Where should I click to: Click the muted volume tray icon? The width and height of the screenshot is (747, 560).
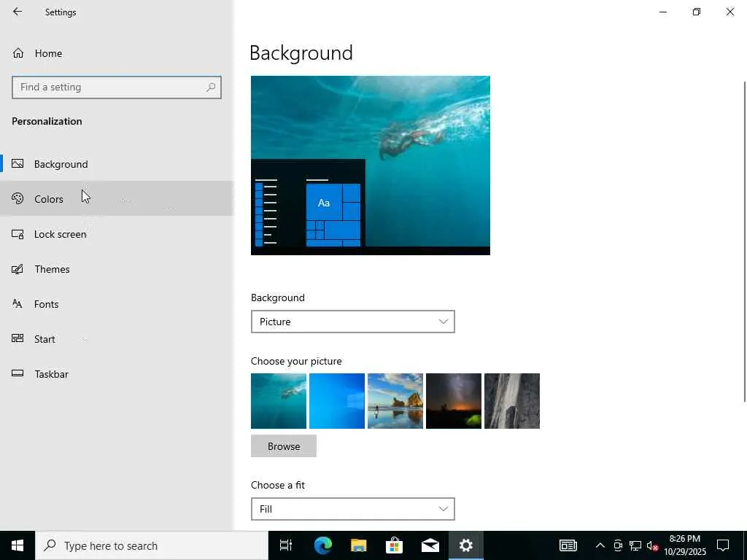pos(652,545)
